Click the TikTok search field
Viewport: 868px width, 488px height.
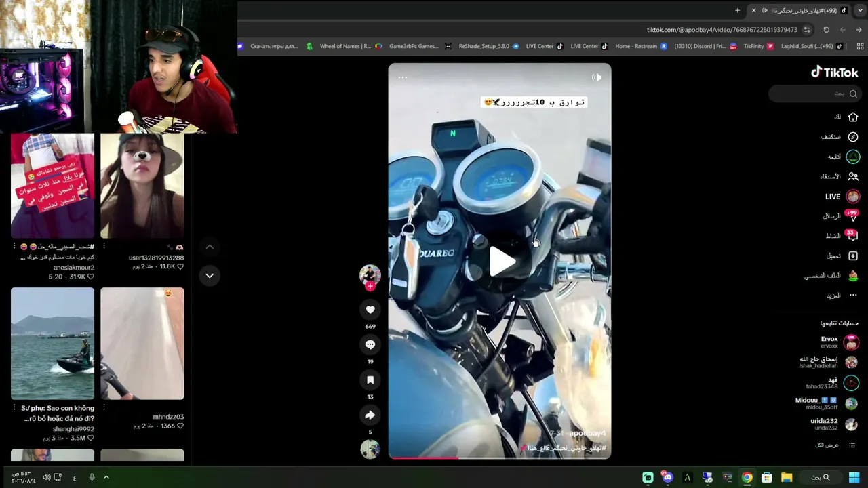click(x=814, y=94)
